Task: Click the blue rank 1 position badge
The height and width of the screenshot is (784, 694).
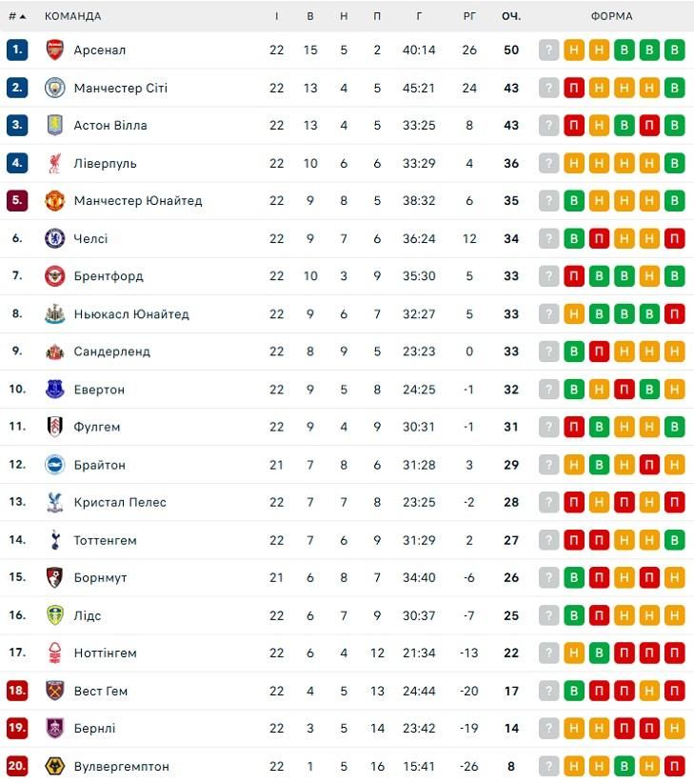Action: 17,50
